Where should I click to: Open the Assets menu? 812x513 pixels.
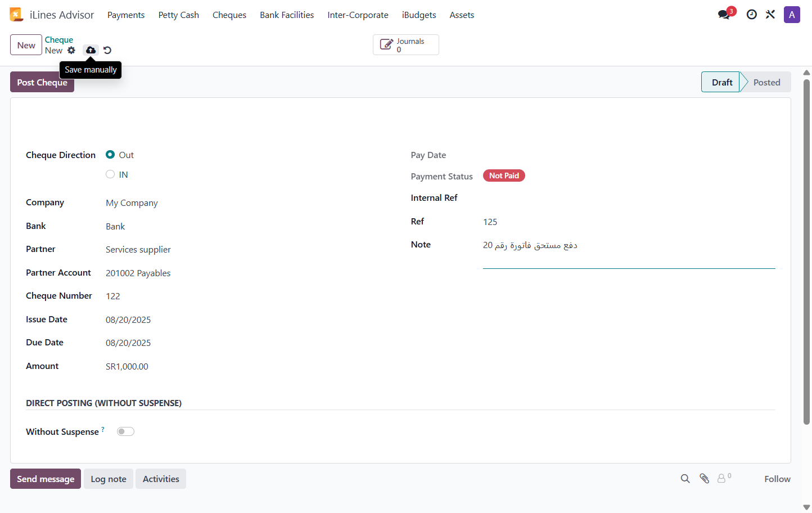coord(462,15)
